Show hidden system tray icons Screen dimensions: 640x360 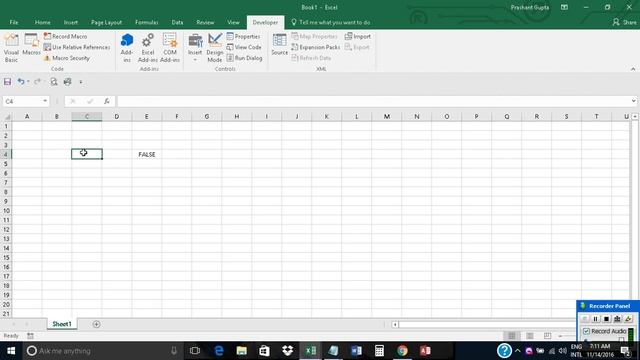click(x=518, y=351)
